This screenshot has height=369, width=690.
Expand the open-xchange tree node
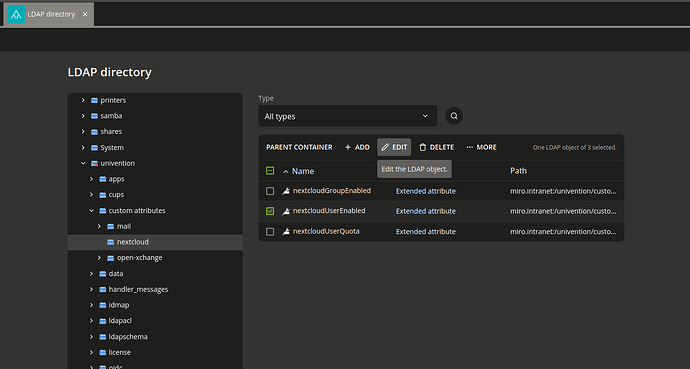click(x=99, y=258)
